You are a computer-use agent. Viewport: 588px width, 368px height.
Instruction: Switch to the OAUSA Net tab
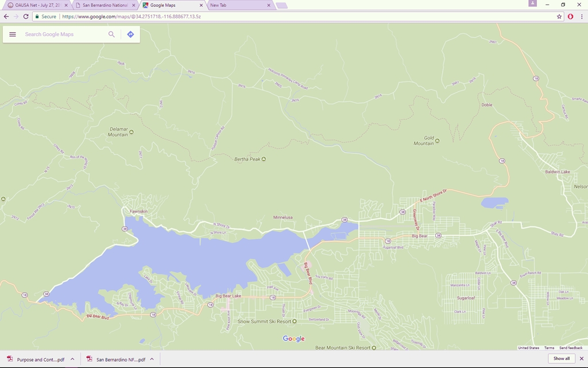34,5
